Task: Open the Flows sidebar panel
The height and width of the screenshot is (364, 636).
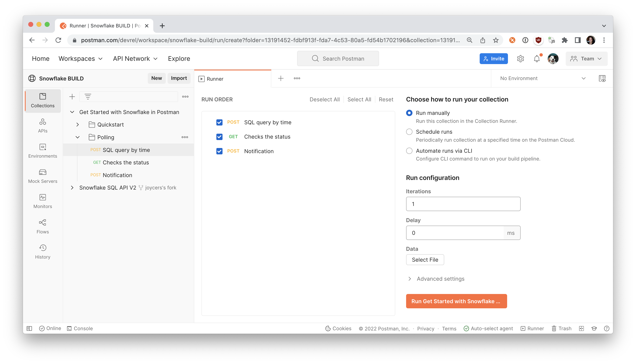Action: (43, 226)
